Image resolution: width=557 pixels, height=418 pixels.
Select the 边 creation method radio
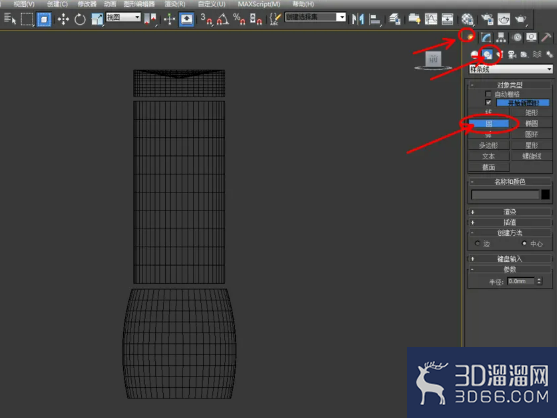[478, 243]
